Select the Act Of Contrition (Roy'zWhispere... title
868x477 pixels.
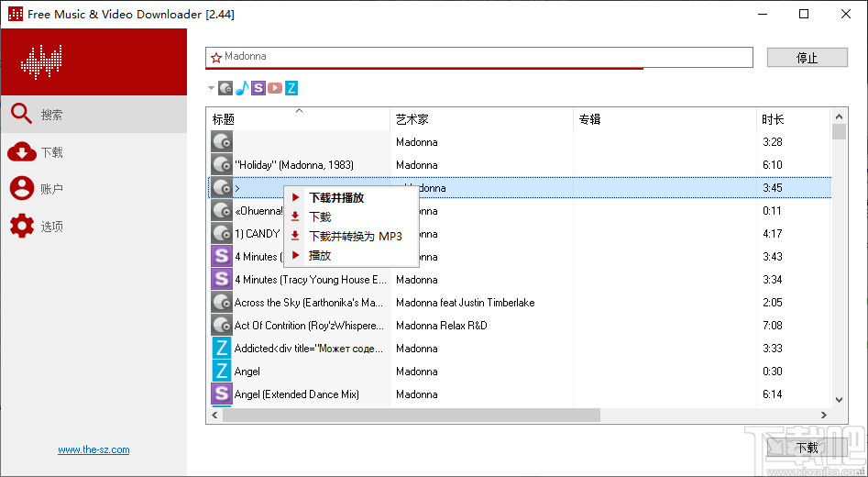point(309,326)
